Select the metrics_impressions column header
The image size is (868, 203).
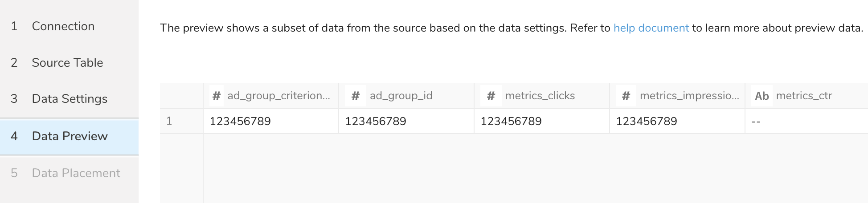point(689,96)
